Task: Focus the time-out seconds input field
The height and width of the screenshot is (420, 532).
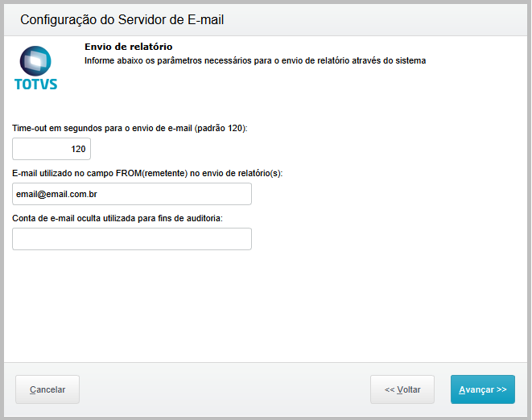Action: click(x=52, y=149)
